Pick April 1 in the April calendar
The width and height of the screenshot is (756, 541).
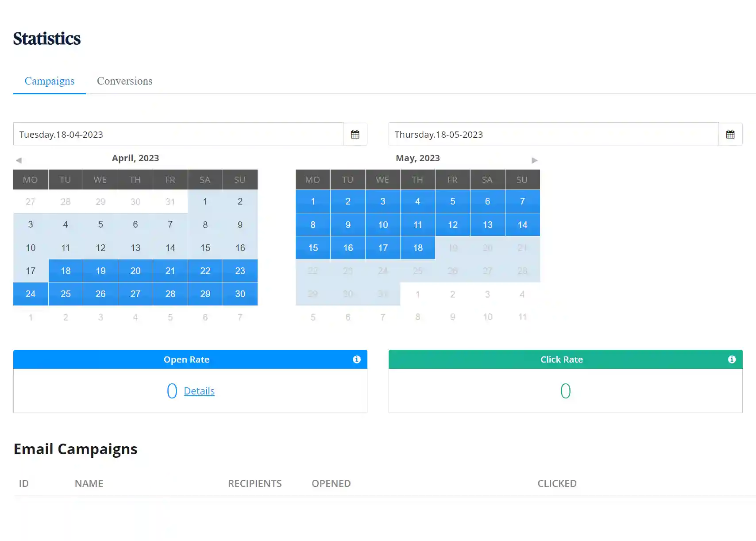pyautogui.click(x=205, y=201)
